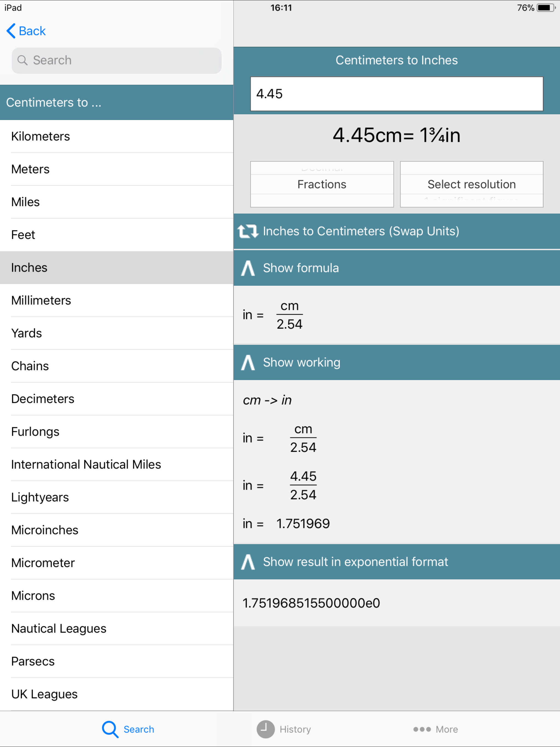
Task: Tap the History clock icon
Action: coord(265,729)
